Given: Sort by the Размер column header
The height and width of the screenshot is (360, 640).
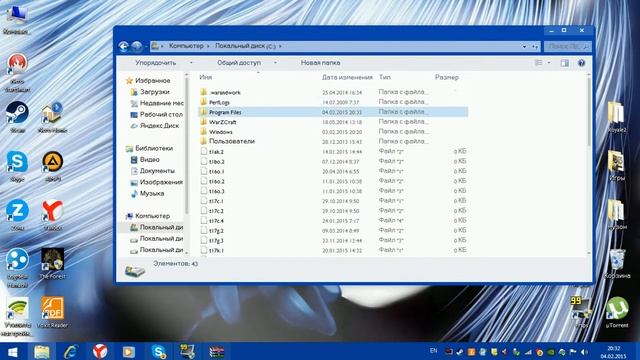Looking at the screenshot, I should (447, 77).
